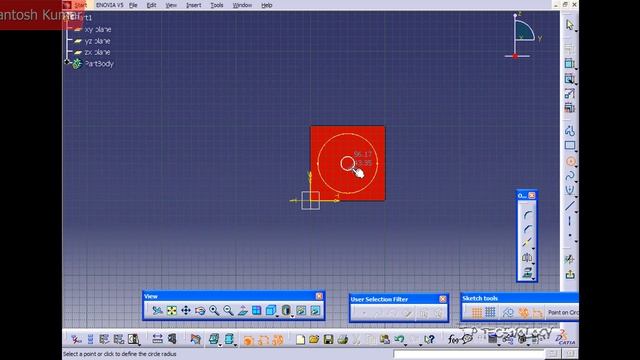Click the isometric view cube icon
This screenshot has width=640, height=360.
(270, 311)
